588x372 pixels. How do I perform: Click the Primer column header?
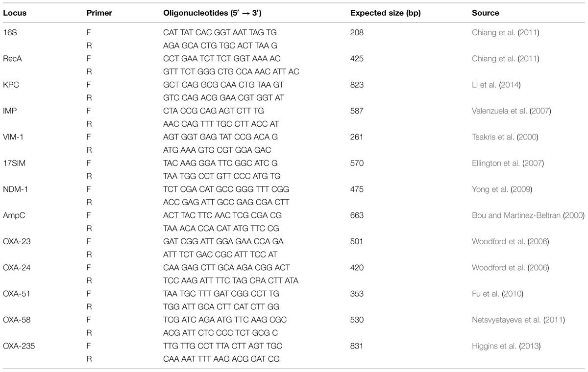tap(99, 13)
